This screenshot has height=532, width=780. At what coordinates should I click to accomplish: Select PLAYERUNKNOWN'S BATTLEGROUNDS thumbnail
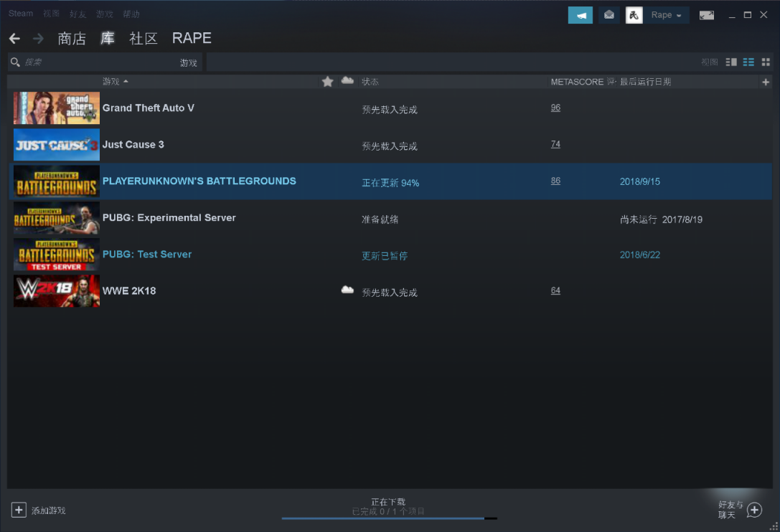(x=56, y=181)
